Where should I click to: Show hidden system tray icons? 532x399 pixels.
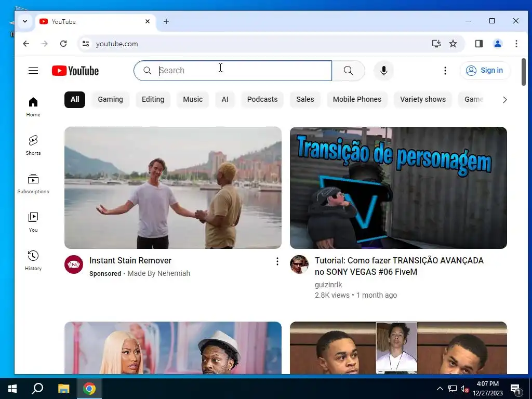tap(440, 389)
